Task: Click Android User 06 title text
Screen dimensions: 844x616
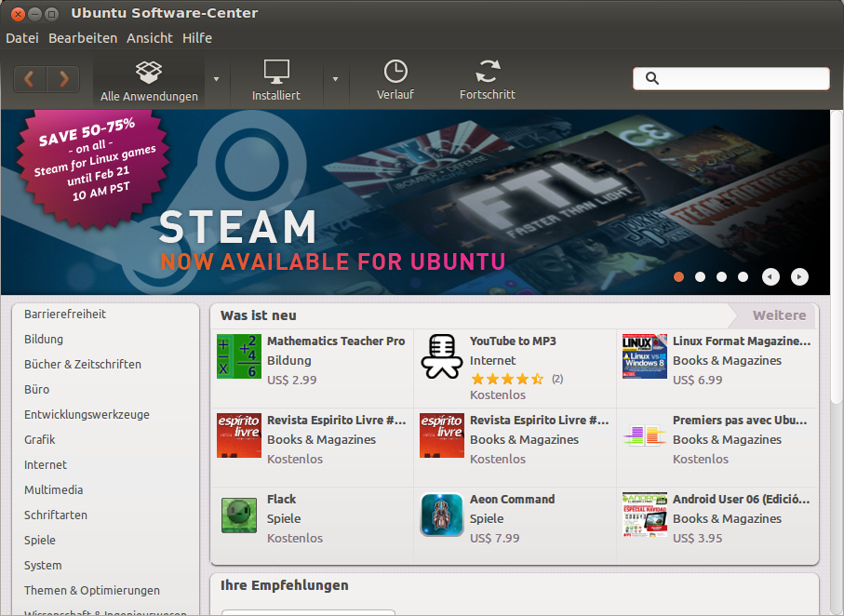Action: [x=742, y=500]
